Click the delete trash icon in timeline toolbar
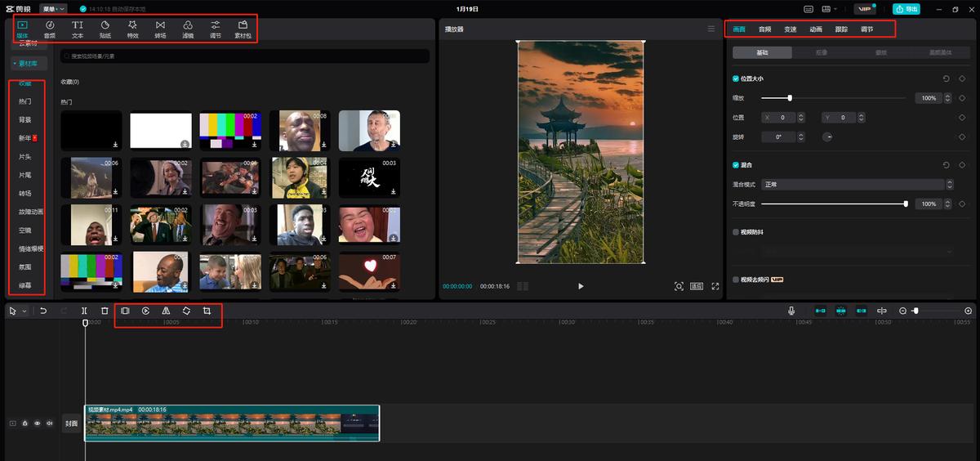Viewport: 980px width, 461px height. click(x=105, y=311)
